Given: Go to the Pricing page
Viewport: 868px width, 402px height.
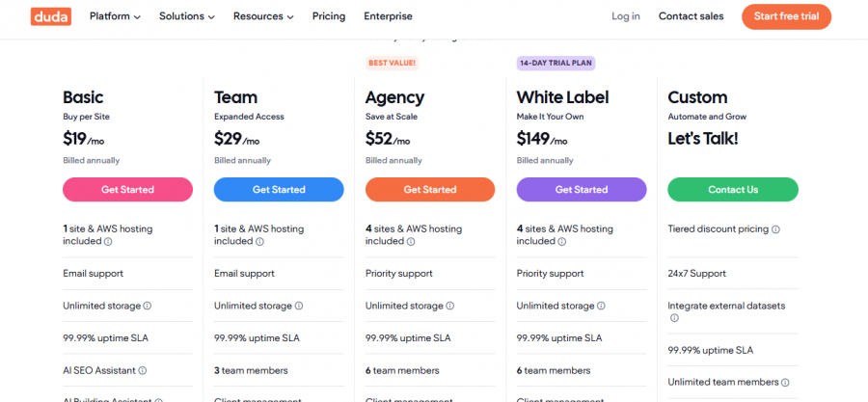Looking at the screenshot, I should [x=329, y=16].
